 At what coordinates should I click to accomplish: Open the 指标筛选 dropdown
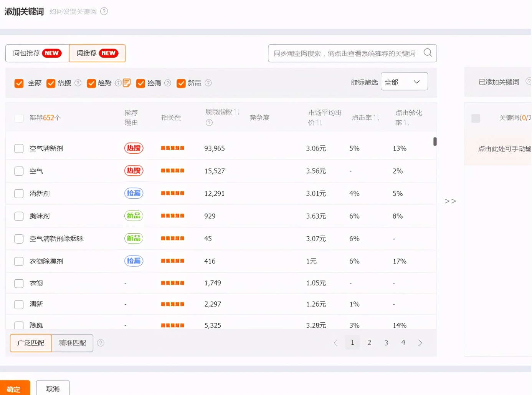[x=404, y=82]
